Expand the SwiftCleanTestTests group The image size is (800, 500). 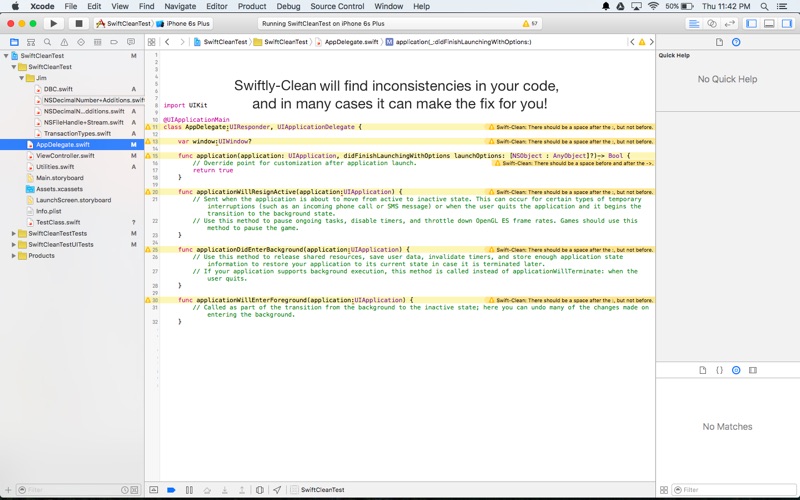pos(14,233)
